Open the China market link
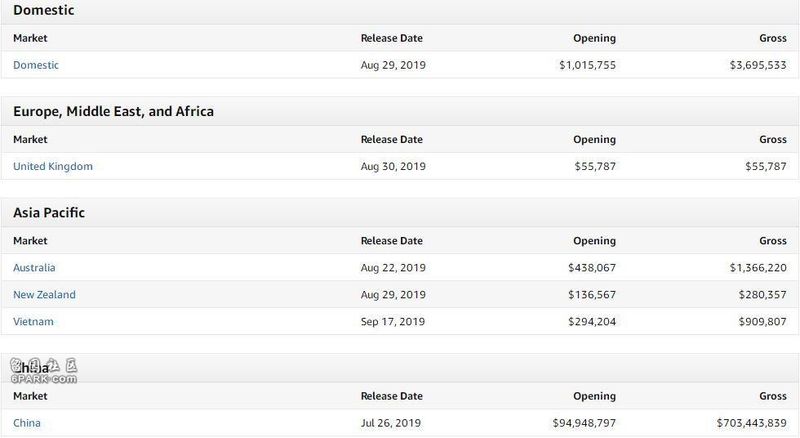This screenshot has width=800, height=438. click(27, 423)
